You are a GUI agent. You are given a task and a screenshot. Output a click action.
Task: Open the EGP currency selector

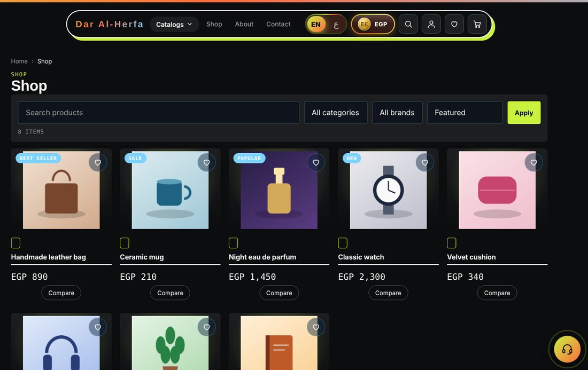(x=373, y=25)
